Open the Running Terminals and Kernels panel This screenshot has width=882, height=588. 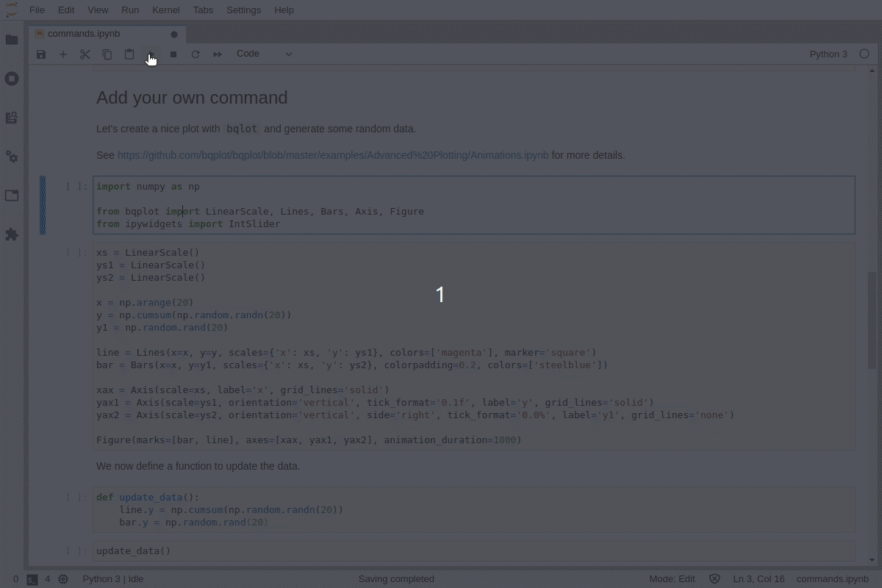pos(12,79)
